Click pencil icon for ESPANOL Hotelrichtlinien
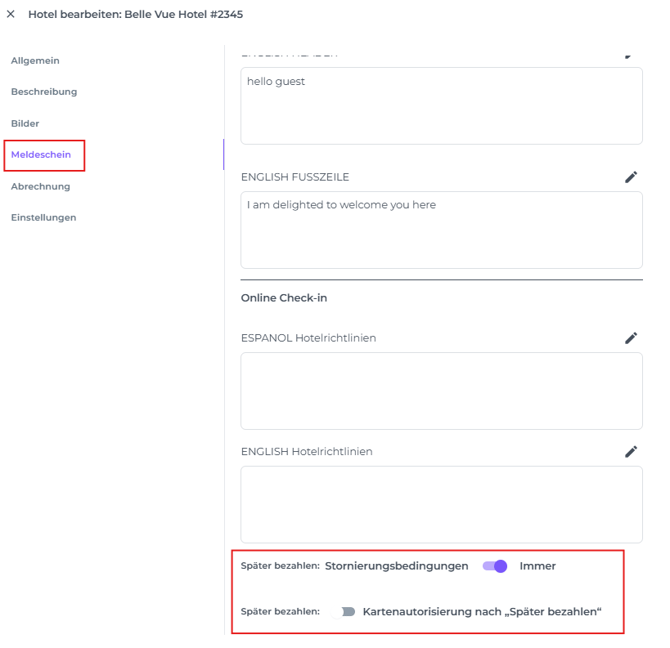Image resolution: width=670 pixels, height=648 pixels. click(x=630, y=338)
